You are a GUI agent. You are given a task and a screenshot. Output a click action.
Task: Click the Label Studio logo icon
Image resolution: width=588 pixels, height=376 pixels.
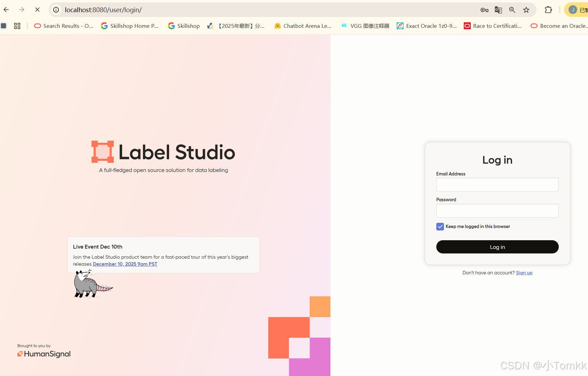pos(103,152)
